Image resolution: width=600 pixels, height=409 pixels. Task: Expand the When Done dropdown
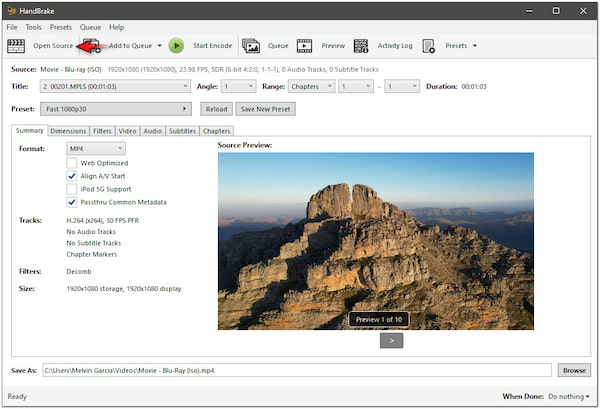pyautogui.click(x=568, y=397)
